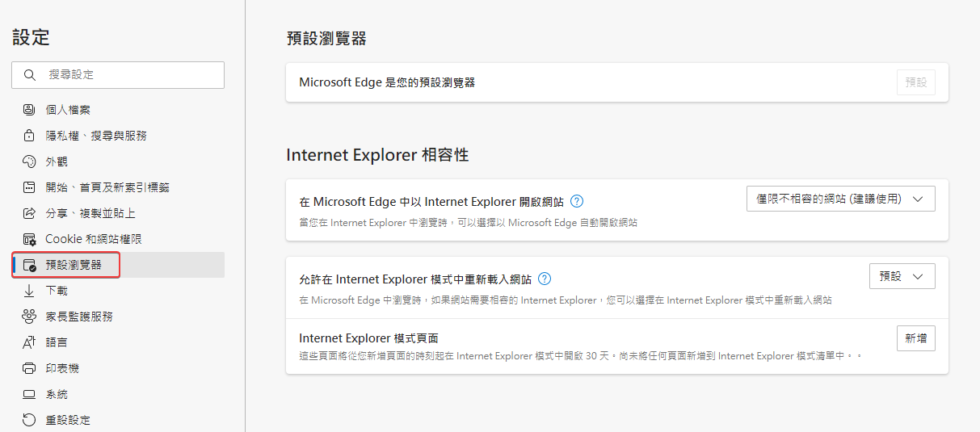Open 開始、首頁及新索引標籤 settings
The width and height of the screenshot is (980, 432).
[118, 187]
